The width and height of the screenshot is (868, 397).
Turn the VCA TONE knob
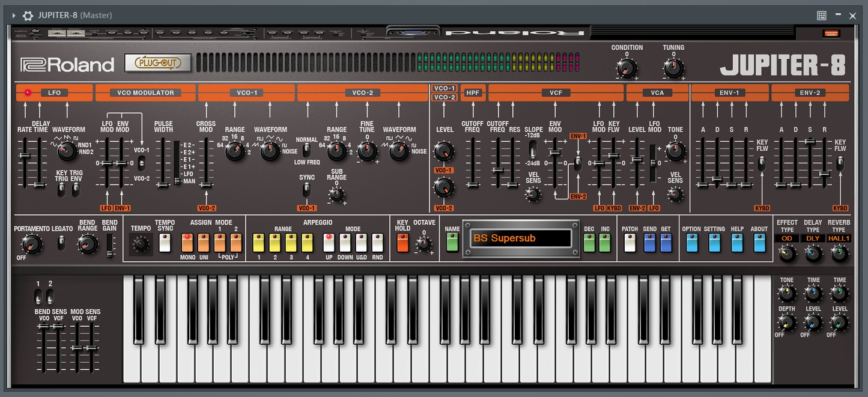[675, 151]
